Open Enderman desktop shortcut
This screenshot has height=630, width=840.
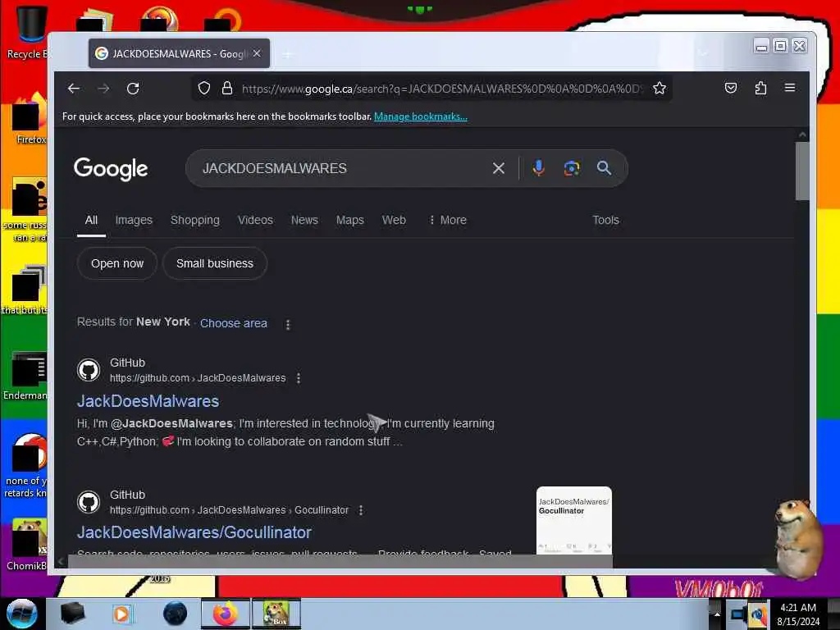[x=25, y=376]
